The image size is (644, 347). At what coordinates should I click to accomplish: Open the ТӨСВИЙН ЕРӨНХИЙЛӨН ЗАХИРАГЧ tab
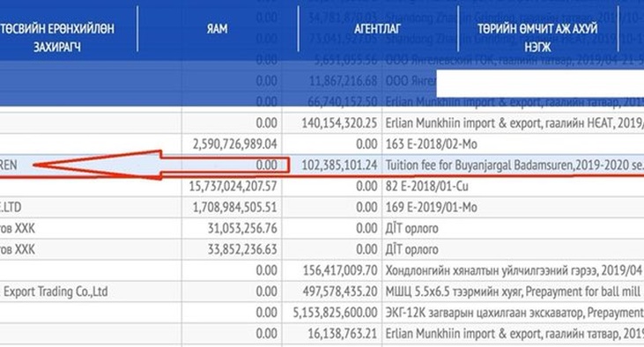pos(57,37)
